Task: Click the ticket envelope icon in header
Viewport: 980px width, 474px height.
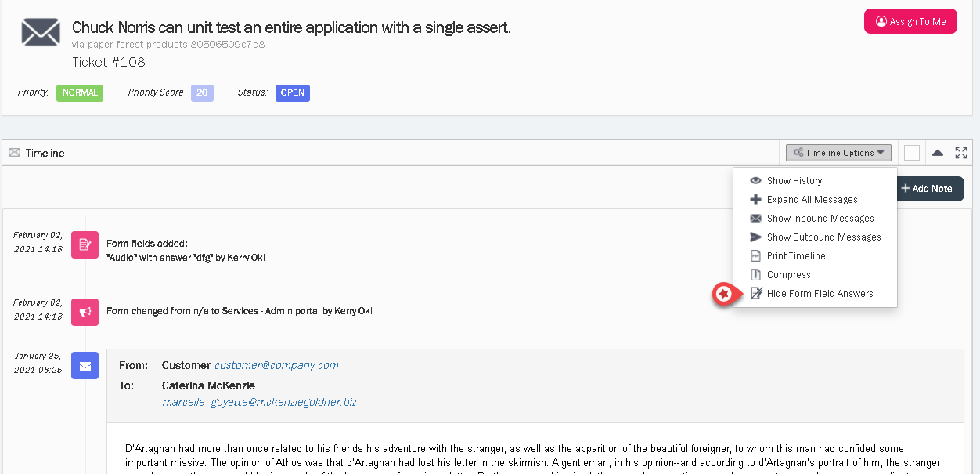Action: 41,32
